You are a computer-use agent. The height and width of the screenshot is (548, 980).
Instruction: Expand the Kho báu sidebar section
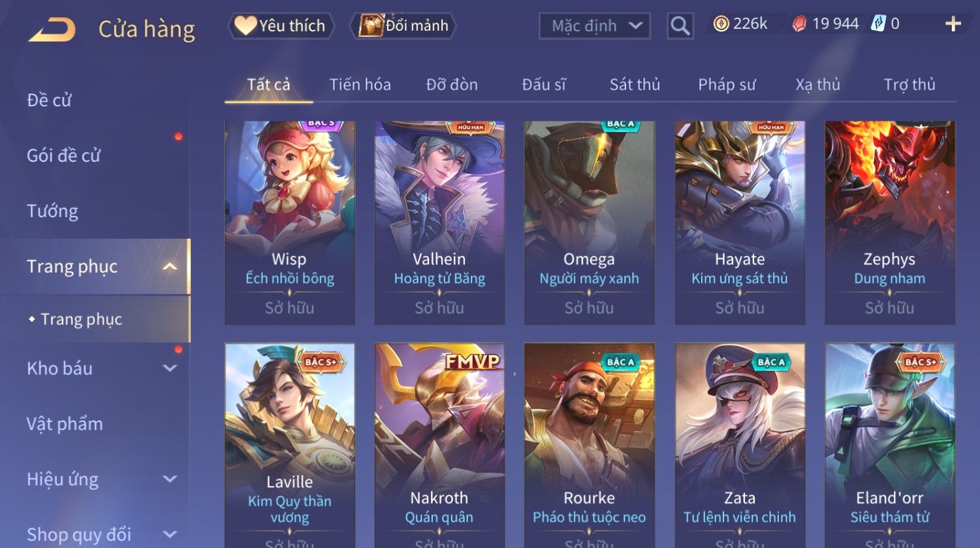(x=170, y=368)
